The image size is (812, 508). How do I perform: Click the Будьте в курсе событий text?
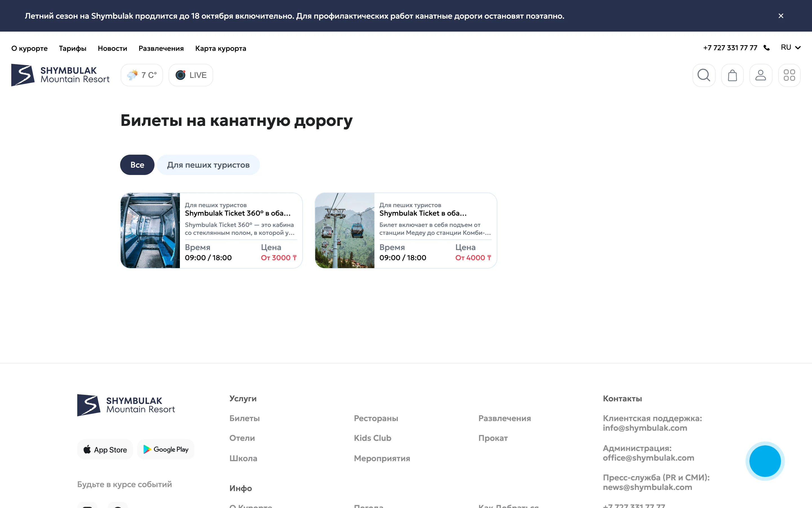point(125,485)
